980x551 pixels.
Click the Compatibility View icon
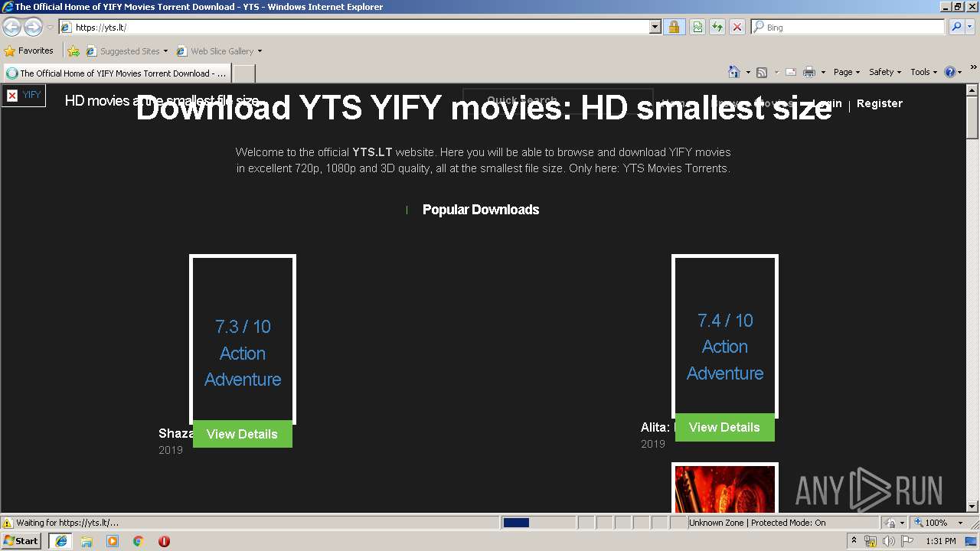697,28
